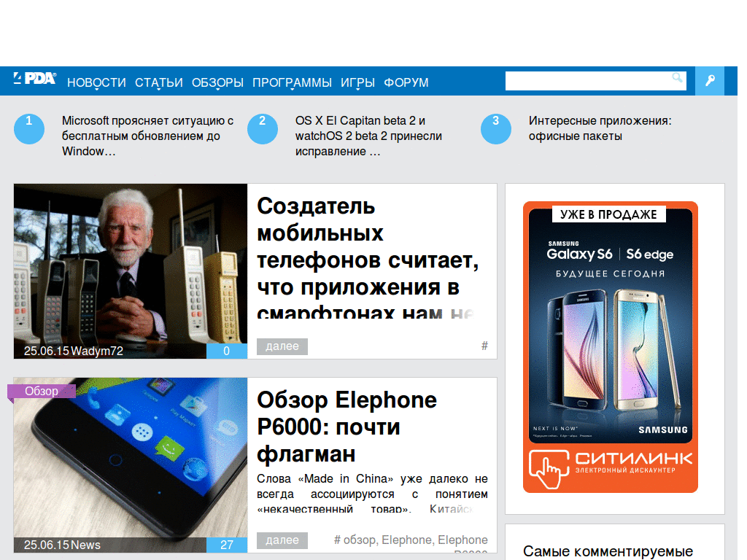The image size is (747, 560).
Task: Click далее under the mobile creator article
Action: point(282,346)
